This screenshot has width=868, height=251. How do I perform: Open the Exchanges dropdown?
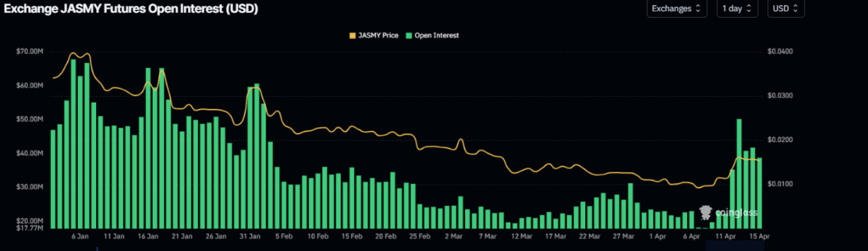pyautogui.click(x=677, y=9)
